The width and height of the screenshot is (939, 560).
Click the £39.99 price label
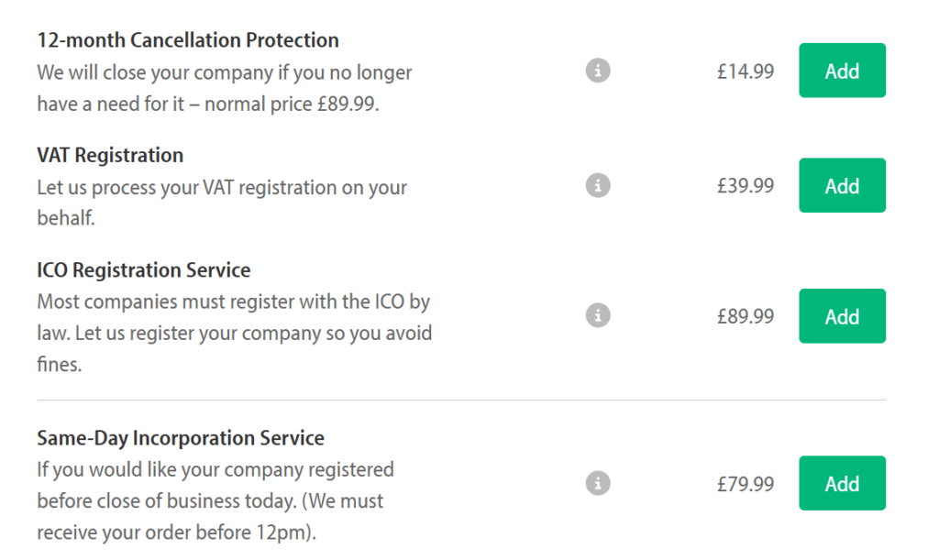pyautogui.click(x=746, y=185)
